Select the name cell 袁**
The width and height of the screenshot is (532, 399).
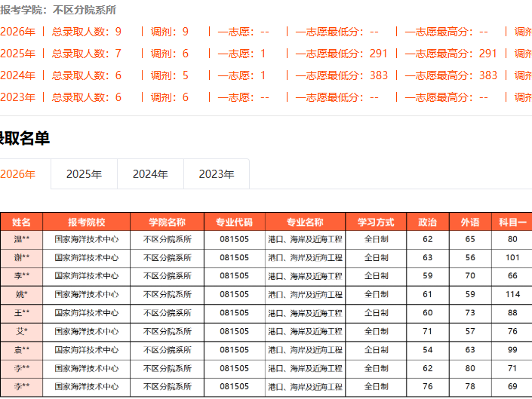point(21,350)
